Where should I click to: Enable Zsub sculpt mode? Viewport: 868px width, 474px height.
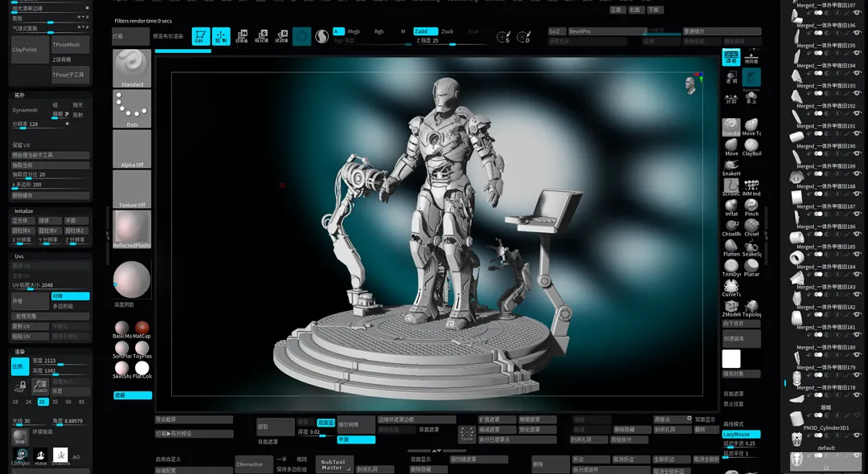[x=448, y=31]
